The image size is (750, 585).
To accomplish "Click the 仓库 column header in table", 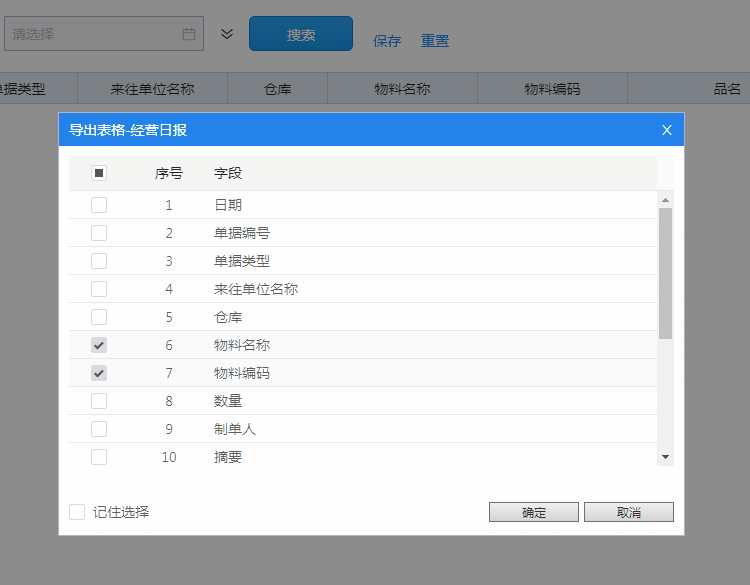I will click(x=277, y=88).
